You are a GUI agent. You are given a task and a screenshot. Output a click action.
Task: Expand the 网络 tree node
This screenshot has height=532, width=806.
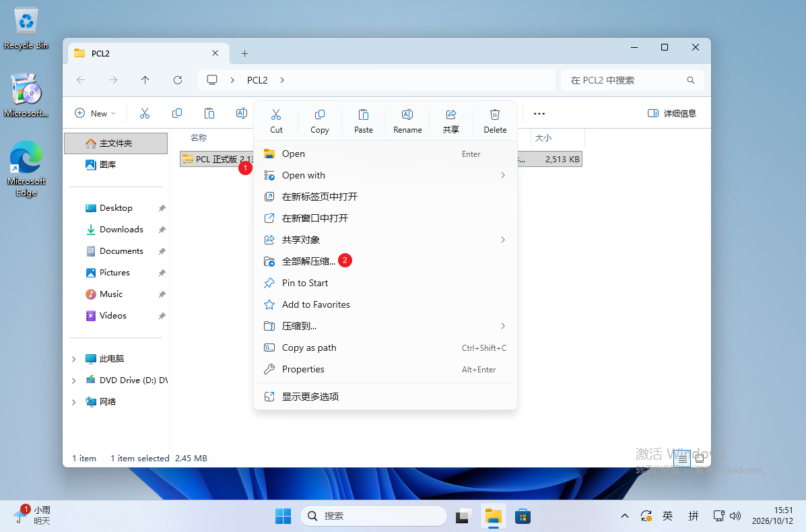(73, 402)
